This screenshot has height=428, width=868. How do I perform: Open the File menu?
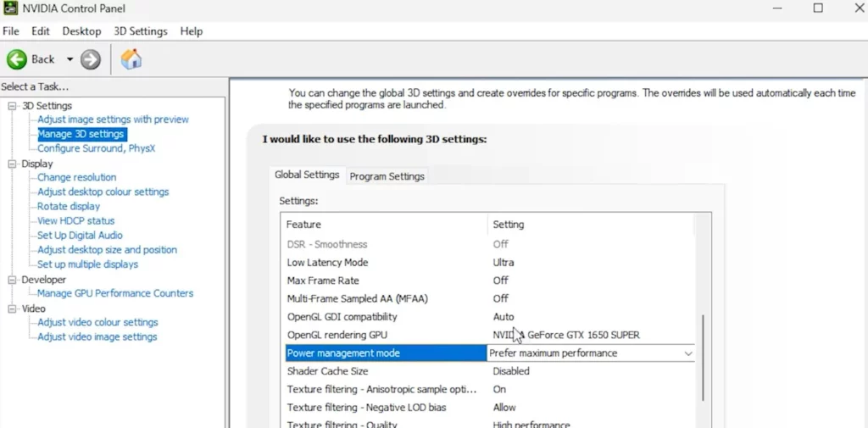point(11,31)
